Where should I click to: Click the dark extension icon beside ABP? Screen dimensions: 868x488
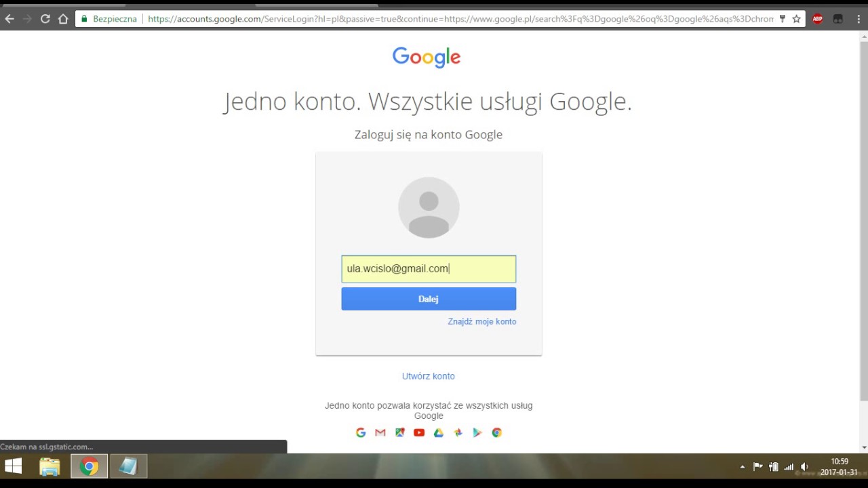coord(838,19)
